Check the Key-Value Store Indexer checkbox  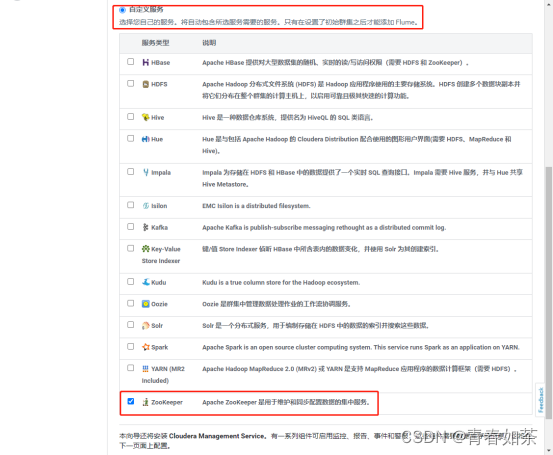[130, 249]
